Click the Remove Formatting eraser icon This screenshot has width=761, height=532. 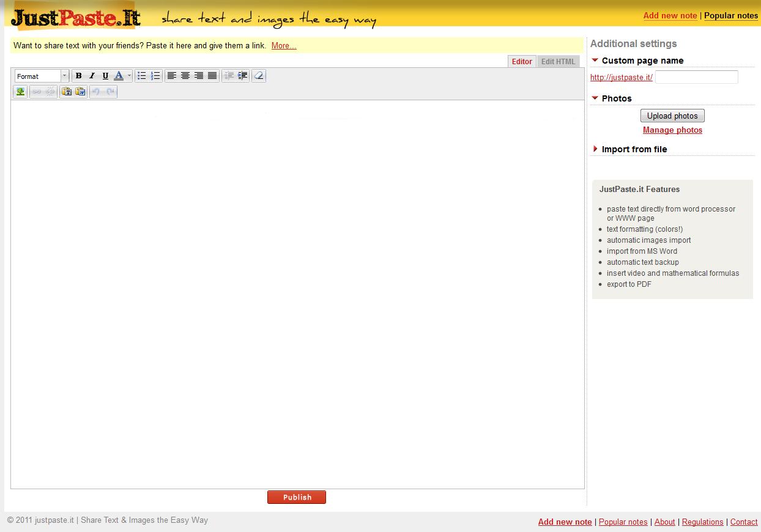point(258,75)
